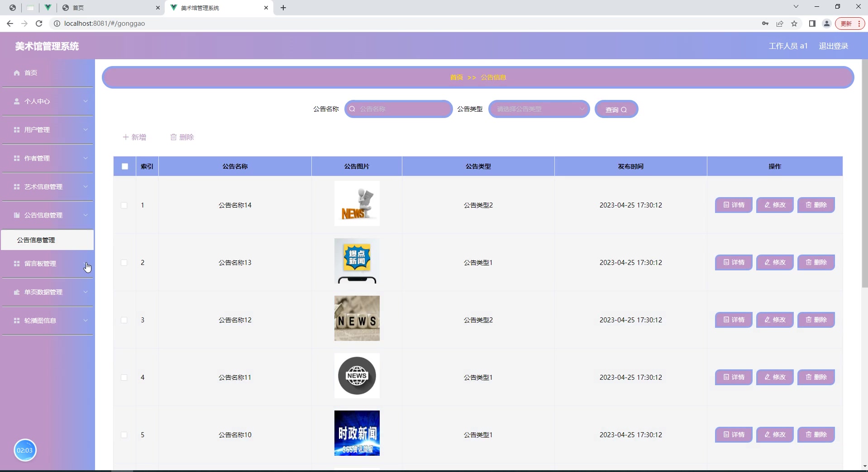Click the 留言板管理 board icon
868x472 pixels.
pyautogui.click(x=16, y=264)
